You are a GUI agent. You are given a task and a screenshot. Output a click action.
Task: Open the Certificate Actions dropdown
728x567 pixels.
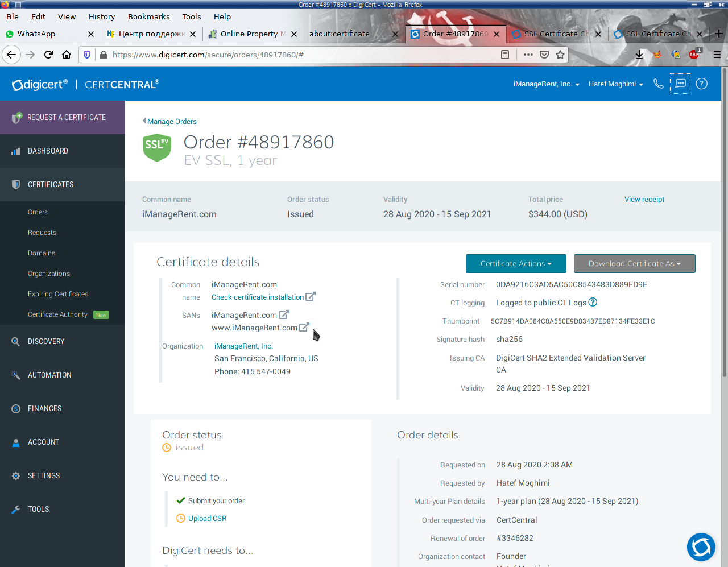coord(516,263)
